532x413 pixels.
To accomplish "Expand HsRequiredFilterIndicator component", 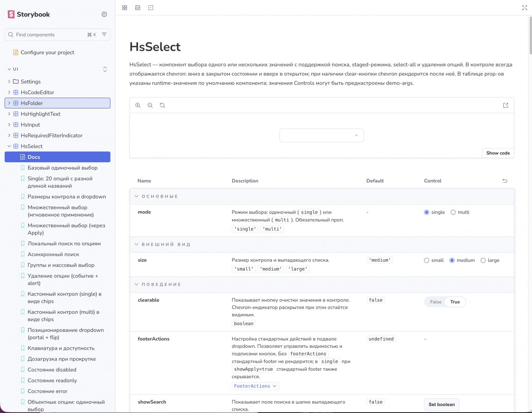I will point(9,135).
